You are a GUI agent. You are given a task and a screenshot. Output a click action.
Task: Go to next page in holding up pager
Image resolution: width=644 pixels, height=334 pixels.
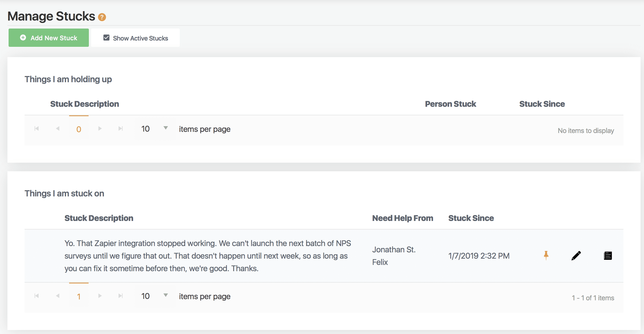tap(100, 129)
